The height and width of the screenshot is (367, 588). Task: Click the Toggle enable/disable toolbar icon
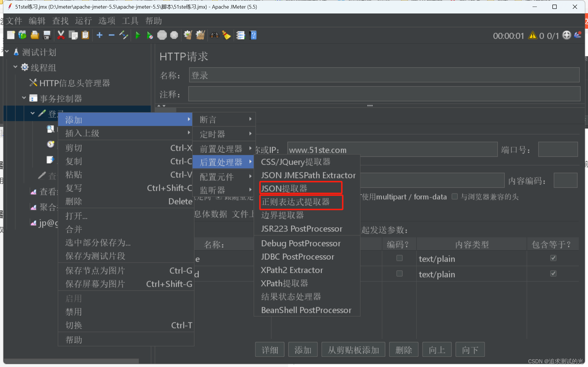tap(124, 35)
